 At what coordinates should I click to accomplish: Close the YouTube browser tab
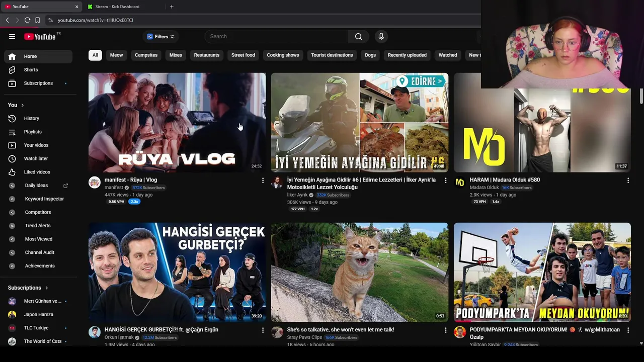(76, 7)
